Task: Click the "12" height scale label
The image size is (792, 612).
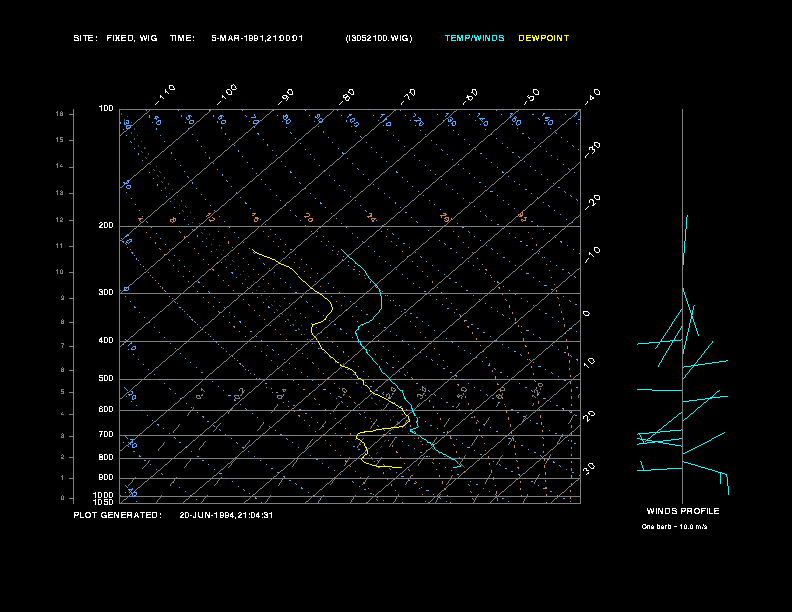Action: tap(60, 220)
